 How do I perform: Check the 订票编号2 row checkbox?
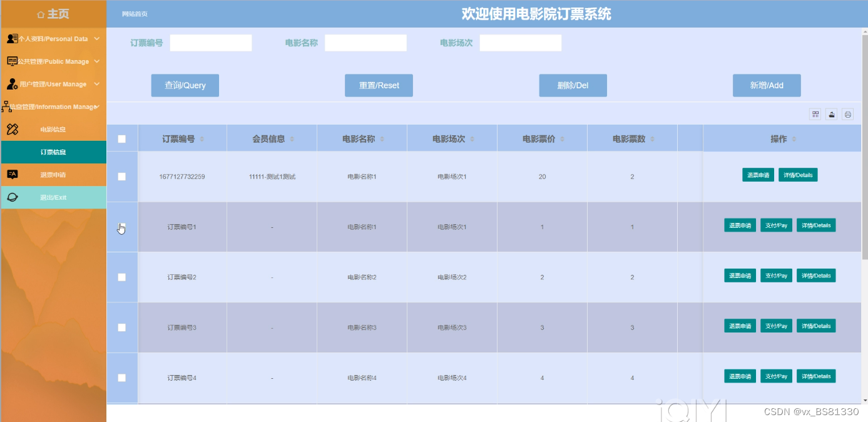coord(122,277)
